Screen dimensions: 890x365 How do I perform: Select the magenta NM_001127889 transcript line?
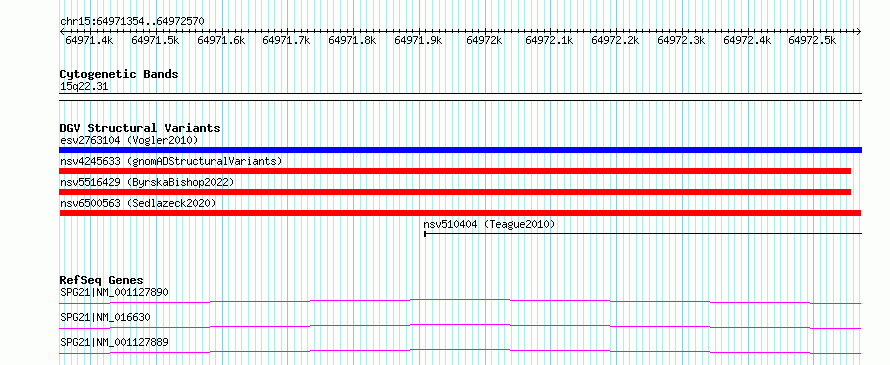pos(460,351)
